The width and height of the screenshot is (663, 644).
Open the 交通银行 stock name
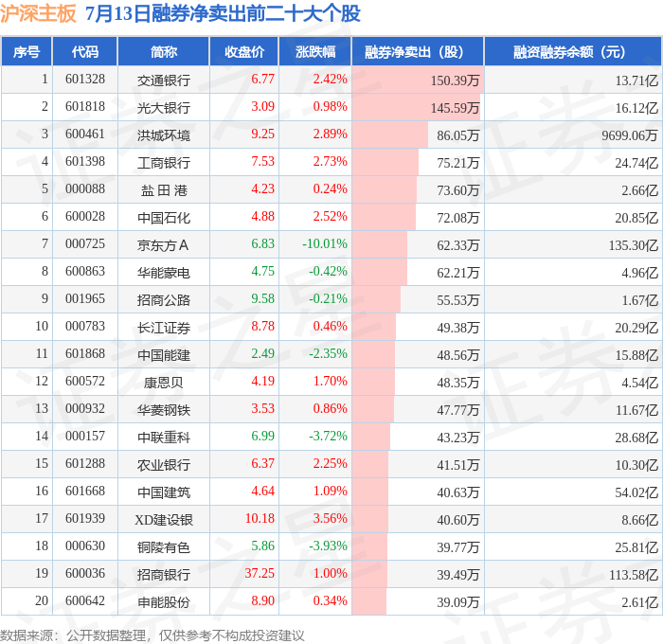click(164, 80)
